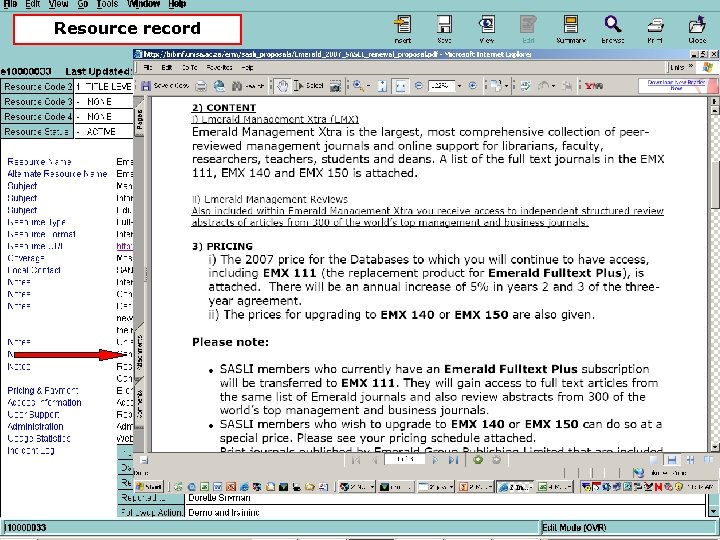The height and width of the screenshot is (540, 720).
Task: Click the Resource Code 3 button
Action: (x=37, y=101)
